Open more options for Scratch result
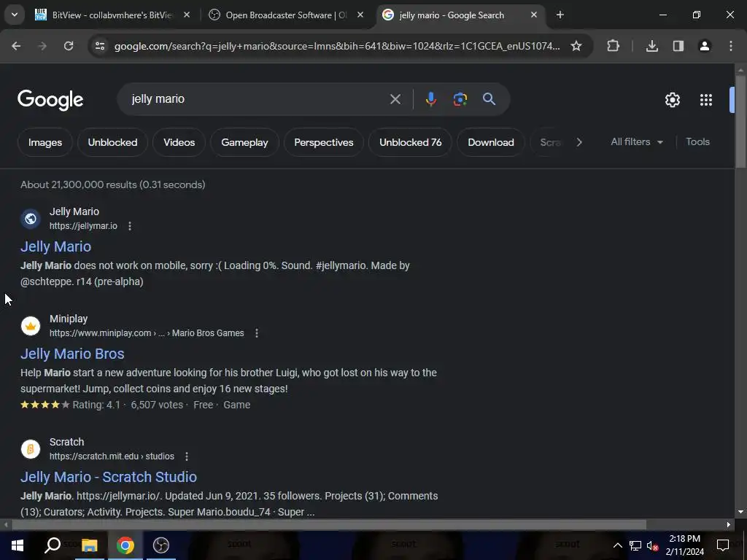The image size is (747, 560). [187, 456]
